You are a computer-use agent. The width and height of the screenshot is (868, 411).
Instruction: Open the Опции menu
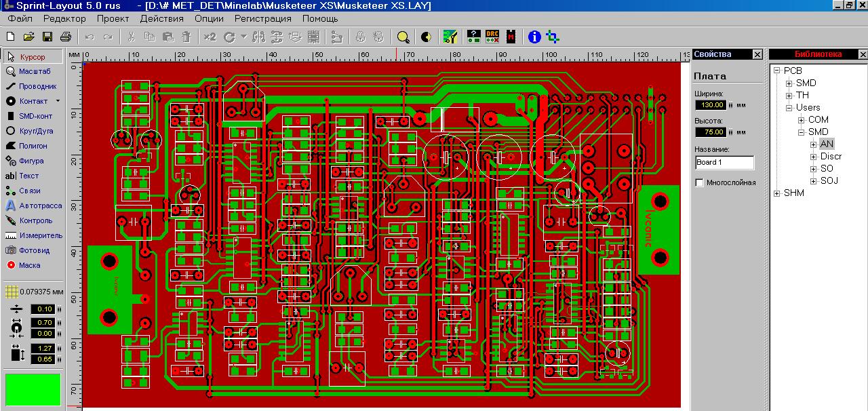tap(209, 18)
